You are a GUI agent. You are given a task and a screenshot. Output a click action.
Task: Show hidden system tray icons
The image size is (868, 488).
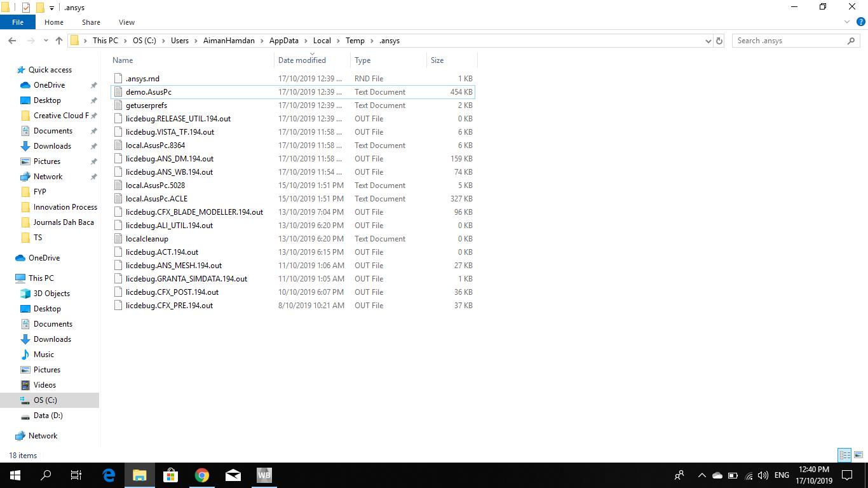pos(702,475)
